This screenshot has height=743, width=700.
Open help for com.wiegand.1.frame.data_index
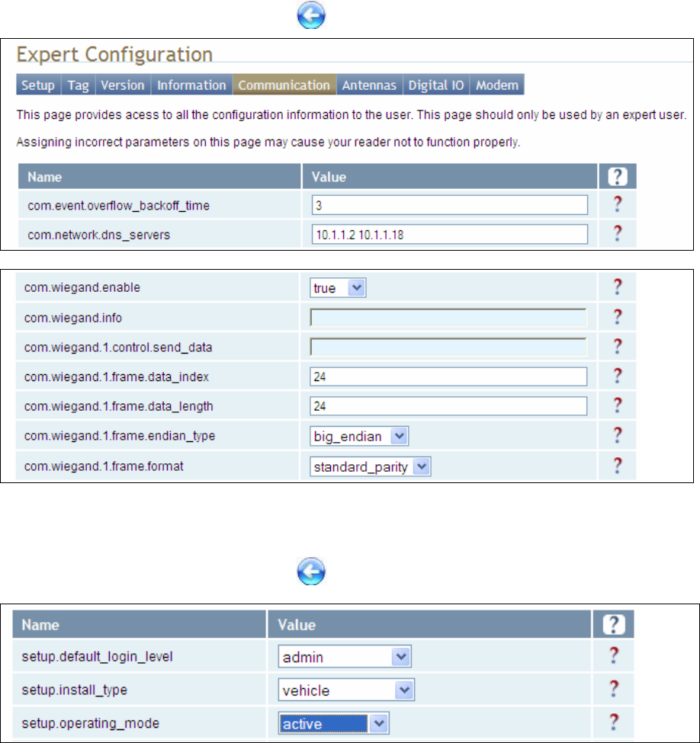[617, 376]
